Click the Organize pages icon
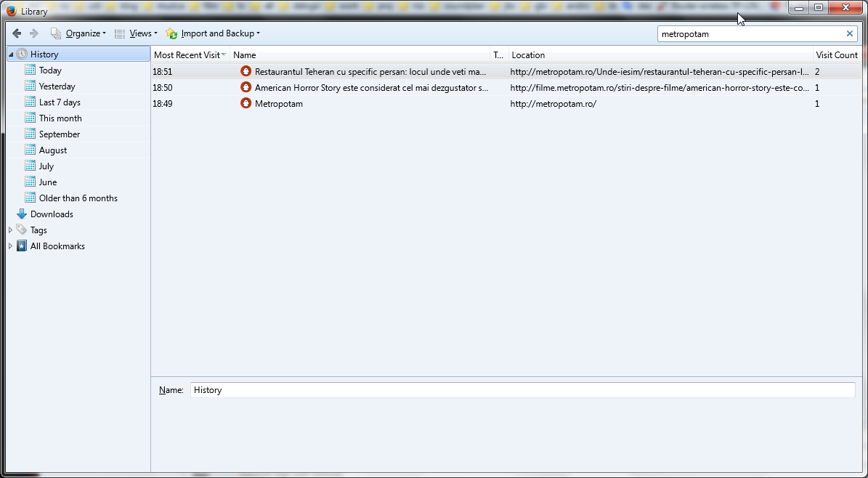Viewport: 868px width, 478px height. point(56,34)
